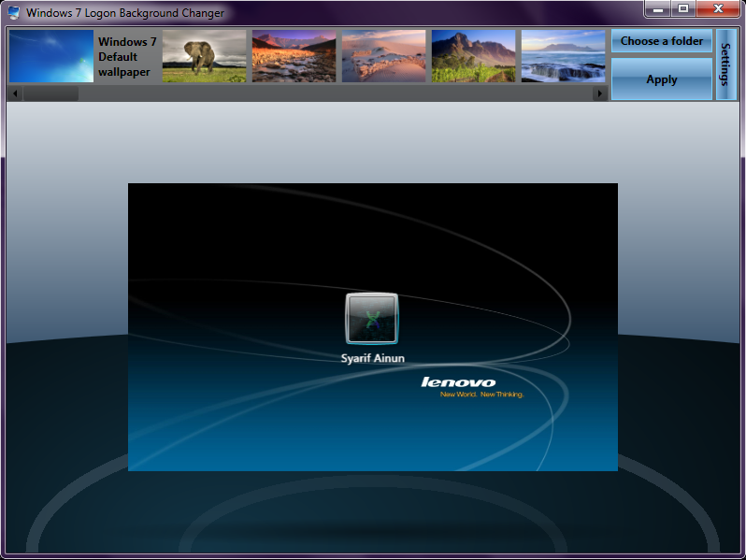This screenshot has height=560, width=746.
Task: Click the Choose a folder button
Action: coord(661,41)
